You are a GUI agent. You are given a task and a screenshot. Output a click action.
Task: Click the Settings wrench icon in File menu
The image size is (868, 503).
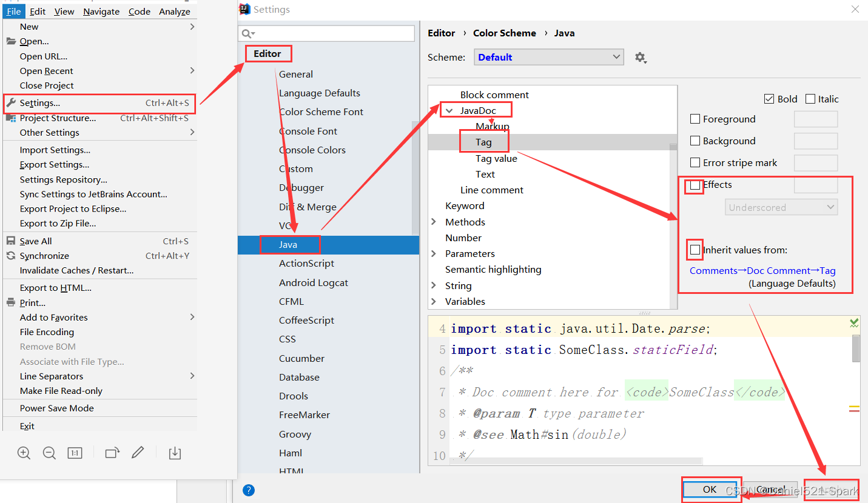point(11,103)
